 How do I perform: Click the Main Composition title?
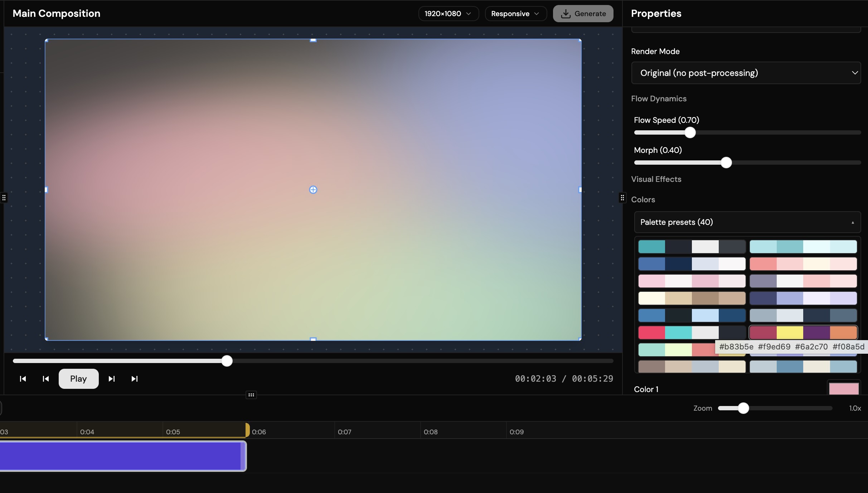coord(57,14)
